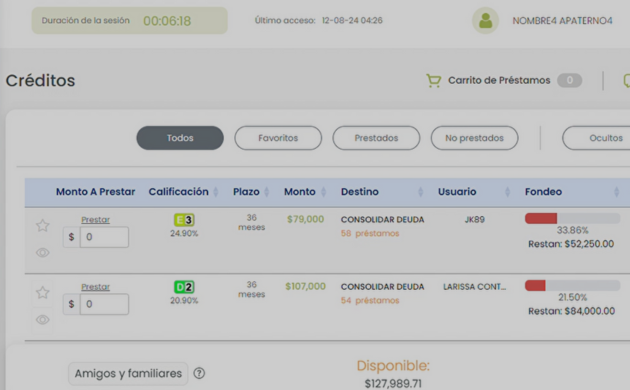
Task: Click the $79,000 amount
Action: pos(305,219)
